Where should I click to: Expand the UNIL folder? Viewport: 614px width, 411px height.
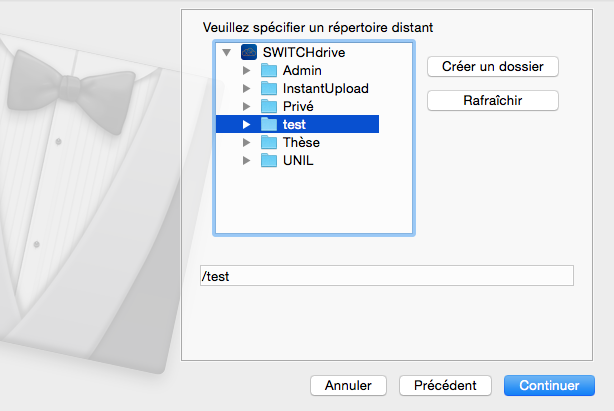point(246,160)
